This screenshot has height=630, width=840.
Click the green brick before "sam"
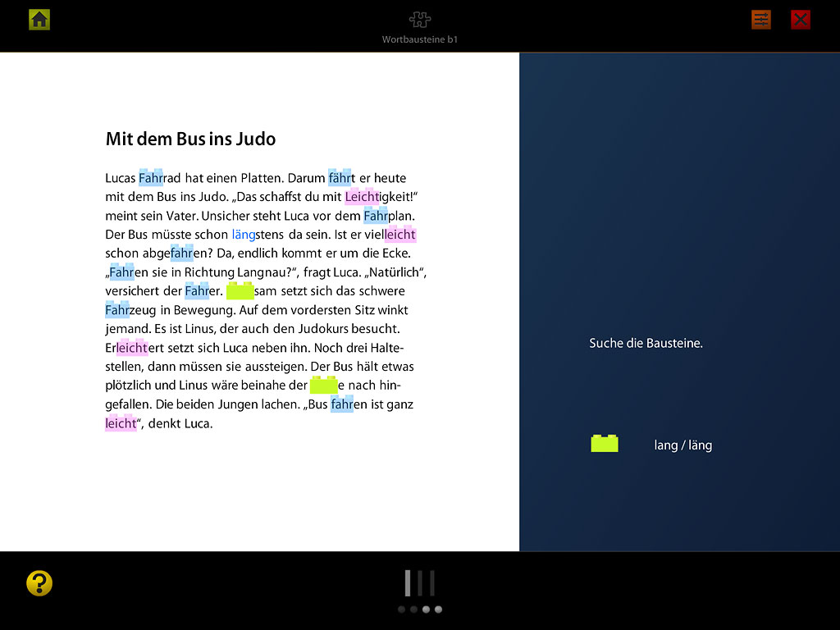[240, 290]
